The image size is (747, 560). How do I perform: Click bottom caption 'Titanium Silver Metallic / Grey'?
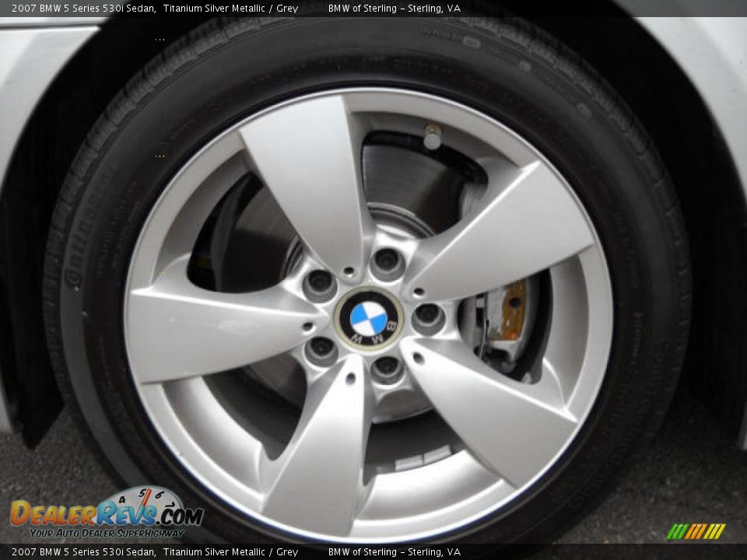click(230, 552)
